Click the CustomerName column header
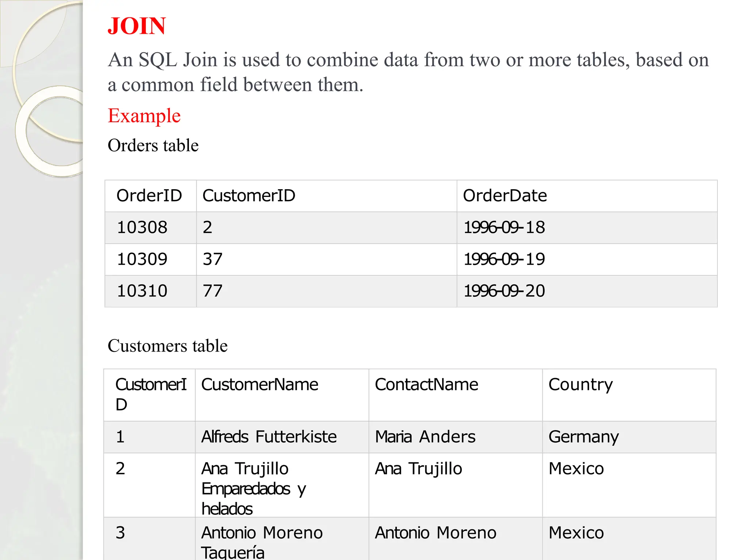Viewport: 747px width, 560px height. (260, 385)
